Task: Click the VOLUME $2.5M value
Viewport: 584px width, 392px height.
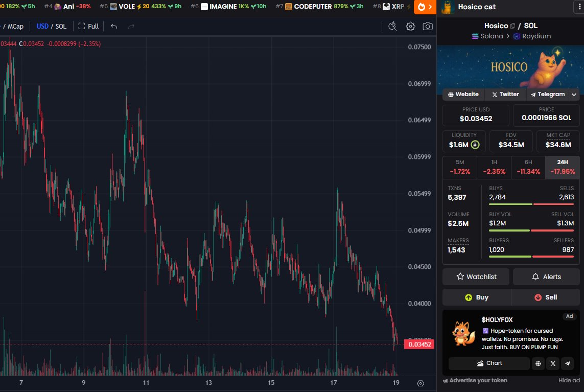Action: pos(458,223)
